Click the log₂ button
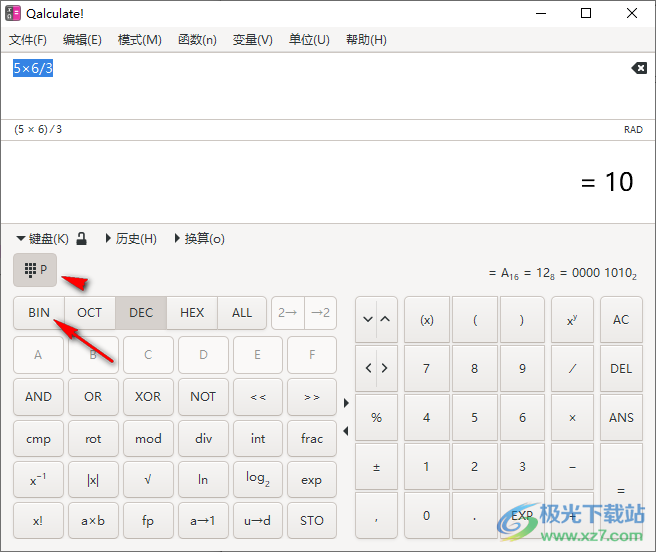This screenshot has height=552, width=656. (258, 480)
